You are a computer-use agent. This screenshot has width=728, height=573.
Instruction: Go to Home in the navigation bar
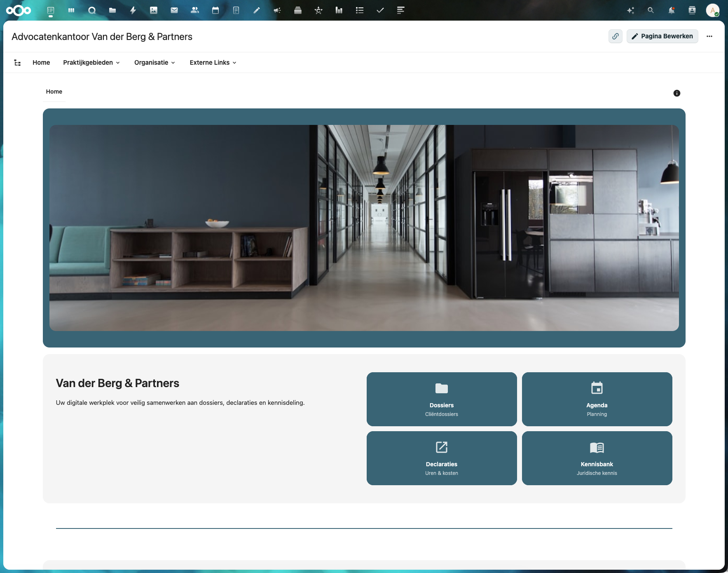[41, 63]
